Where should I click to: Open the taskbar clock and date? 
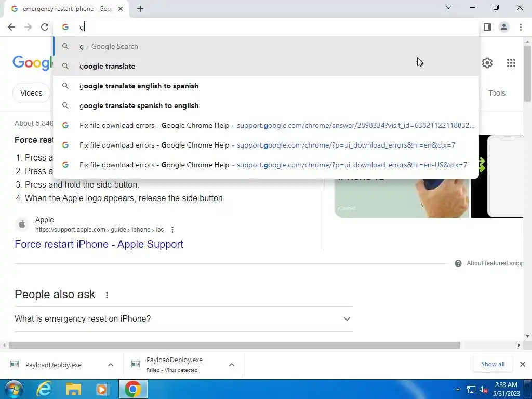pyautogui.click(x=506, y=389)
